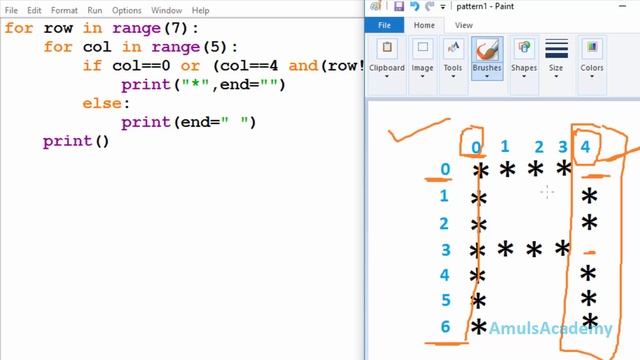
Task: Expand the Size dropdown arrow
Action: click(x=556, y=77)
